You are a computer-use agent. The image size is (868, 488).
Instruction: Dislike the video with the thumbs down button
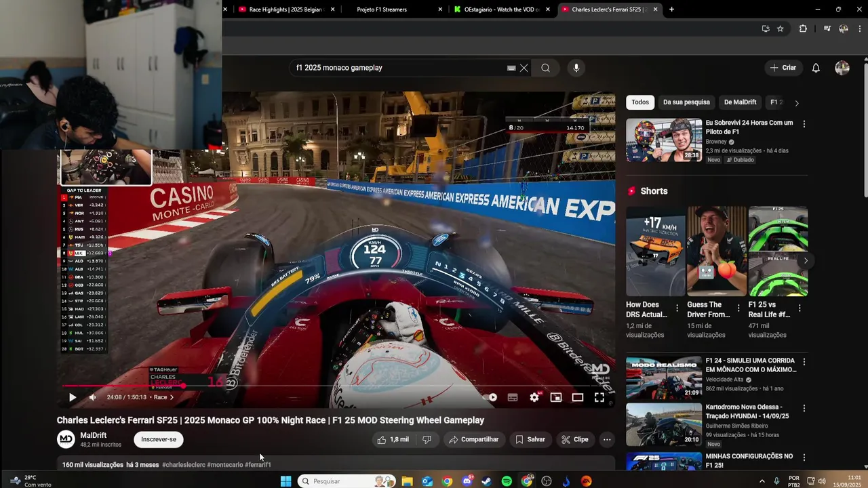pos(427,439)
